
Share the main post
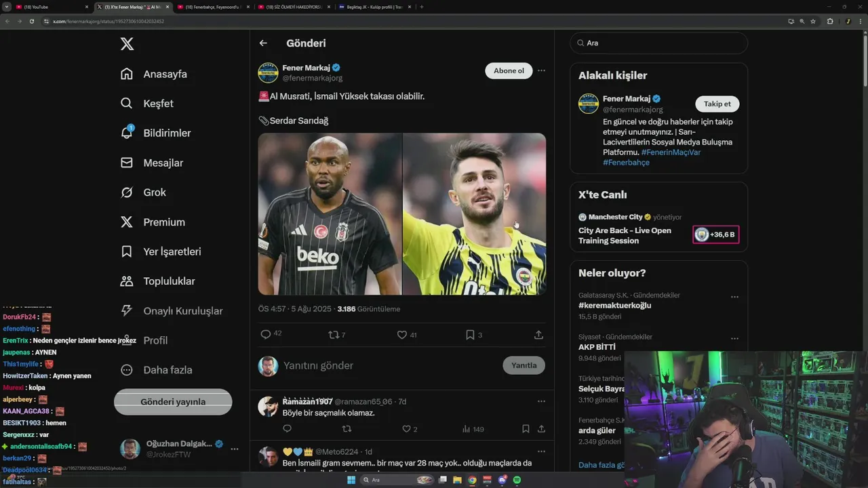(538, 334)
